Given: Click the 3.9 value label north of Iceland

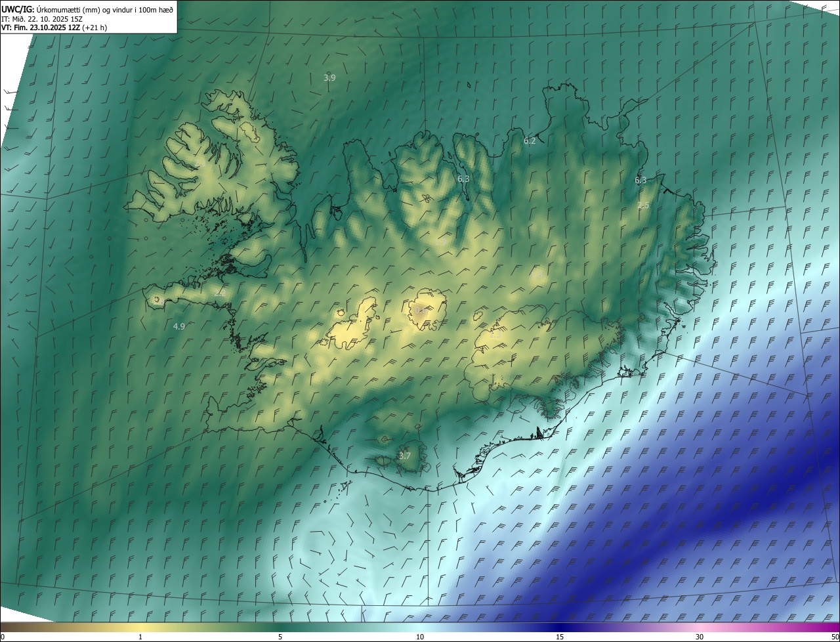Looking at the screenshot, I should pos(329,77).
